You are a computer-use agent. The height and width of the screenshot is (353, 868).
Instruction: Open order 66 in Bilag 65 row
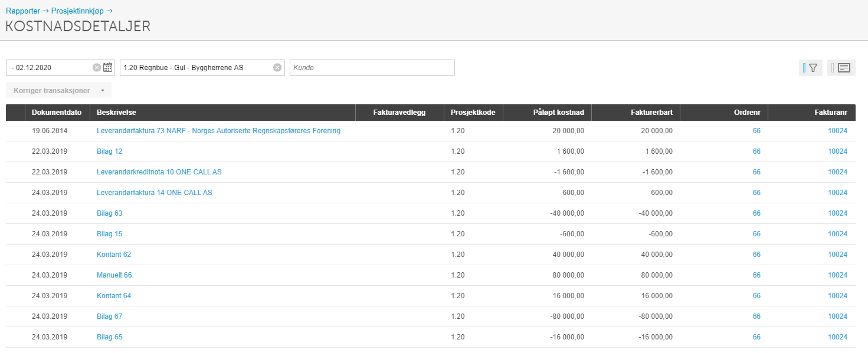[x=756, y=337]
